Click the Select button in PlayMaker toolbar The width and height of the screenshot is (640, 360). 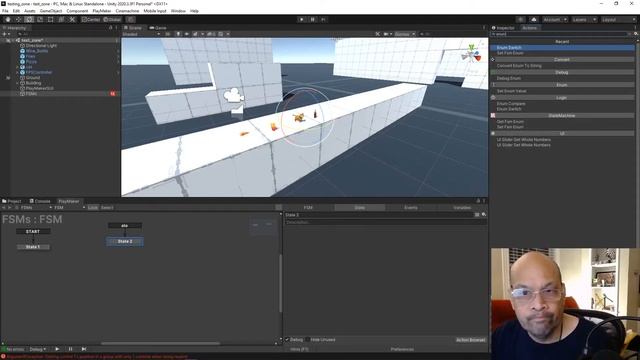(x=107, y=207)
